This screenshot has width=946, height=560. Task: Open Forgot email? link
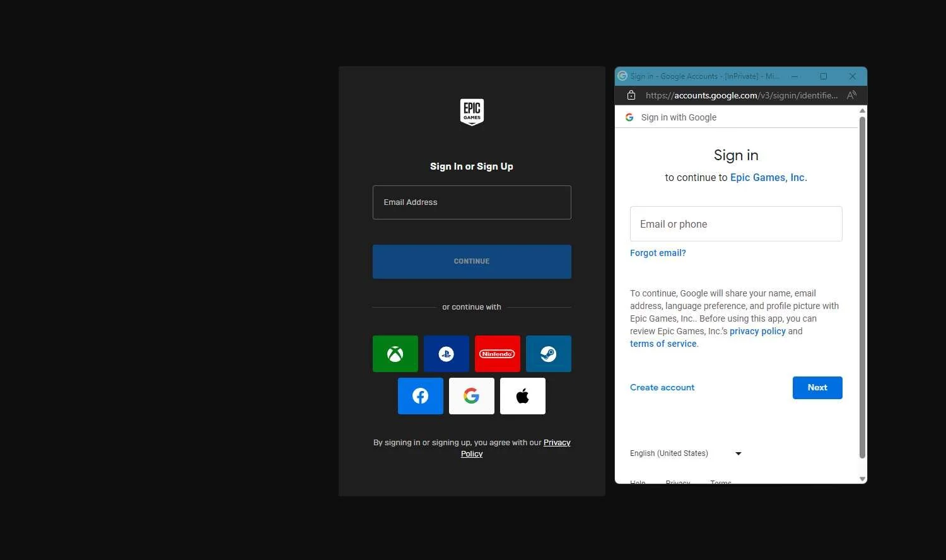coord(658,253)
